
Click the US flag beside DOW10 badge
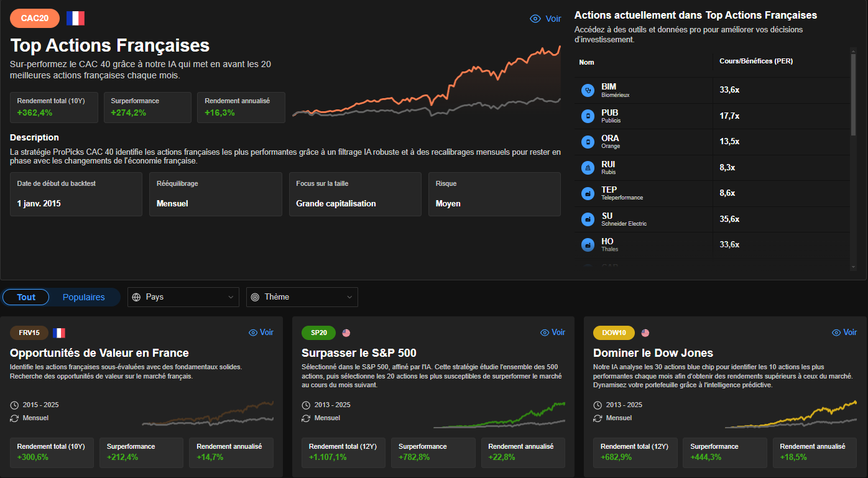[x=645, y=333]
